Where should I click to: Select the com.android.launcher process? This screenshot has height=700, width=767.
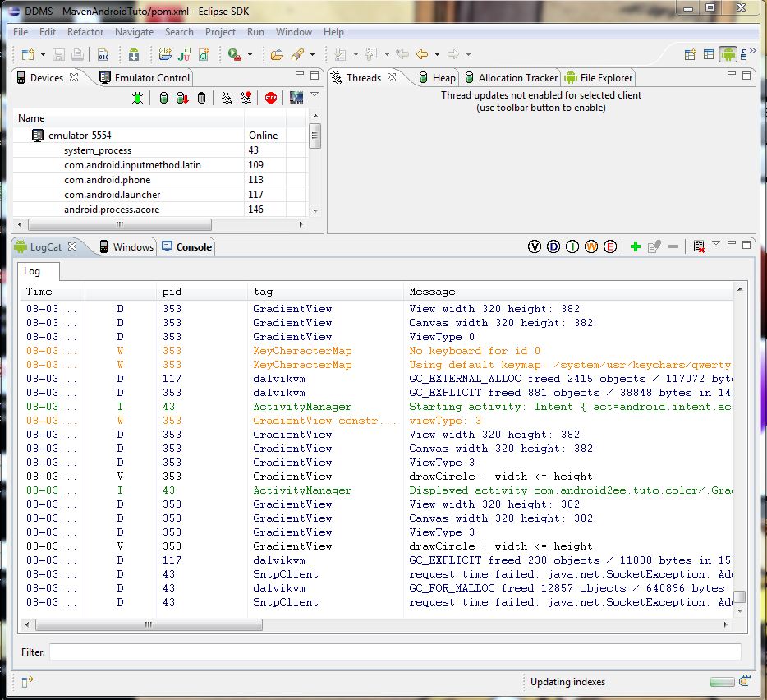coord(113,195)
